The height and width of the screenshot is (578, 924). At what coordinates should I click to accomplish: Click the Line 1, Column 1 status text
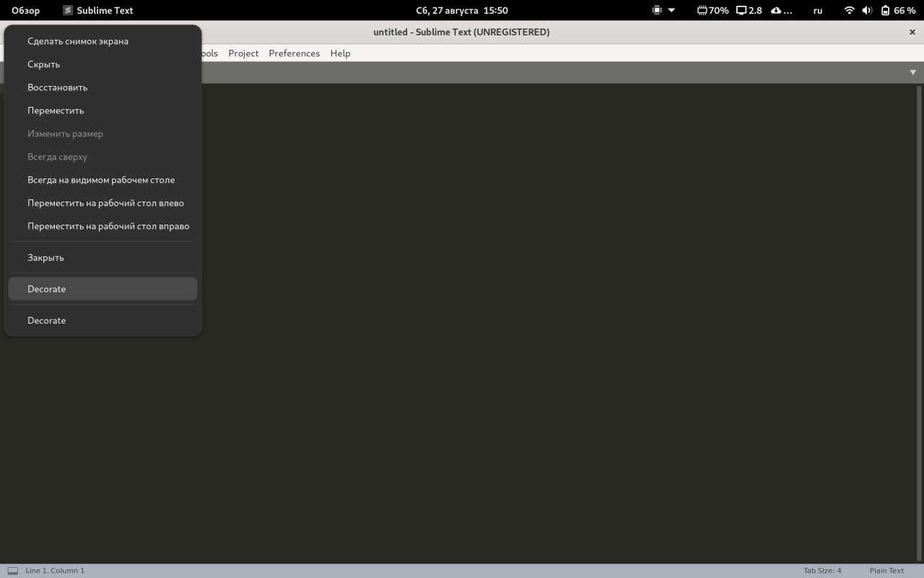pyautogui.click(x=55, y=571)
